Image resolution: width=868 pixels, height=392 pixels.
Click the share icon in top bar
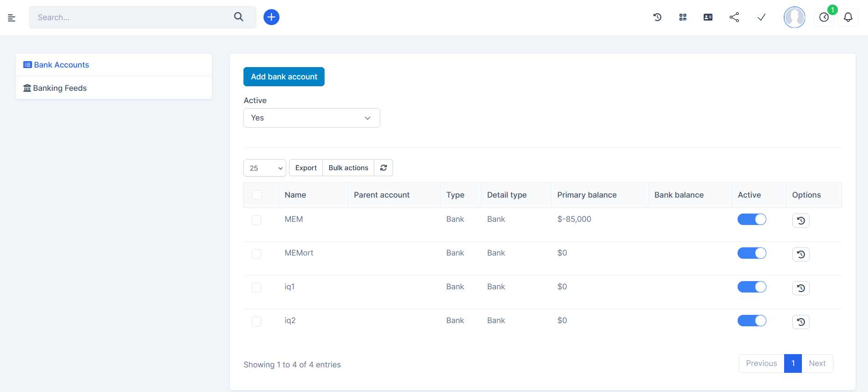pyautogui.click(x=734, y=17)
